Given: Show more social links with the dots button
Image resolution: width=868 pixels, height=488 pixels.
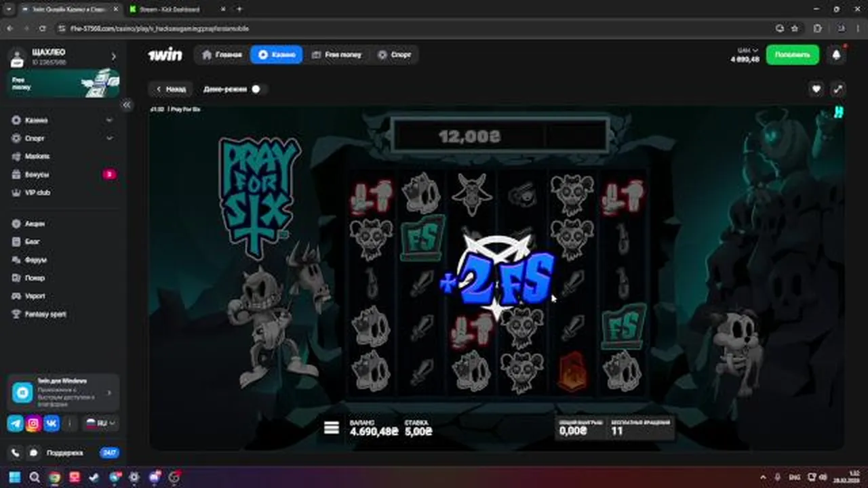Looking at the screenshot, I should tap(70, 424).
